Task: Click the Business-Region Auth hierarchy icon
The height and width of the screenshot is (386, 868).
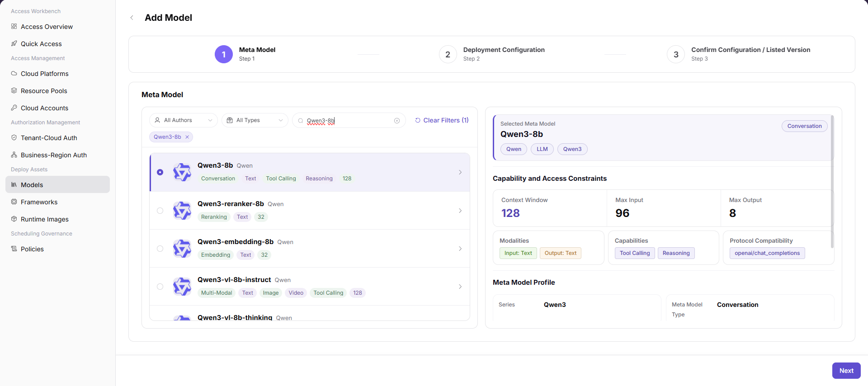Action: [x=14, y=155]
